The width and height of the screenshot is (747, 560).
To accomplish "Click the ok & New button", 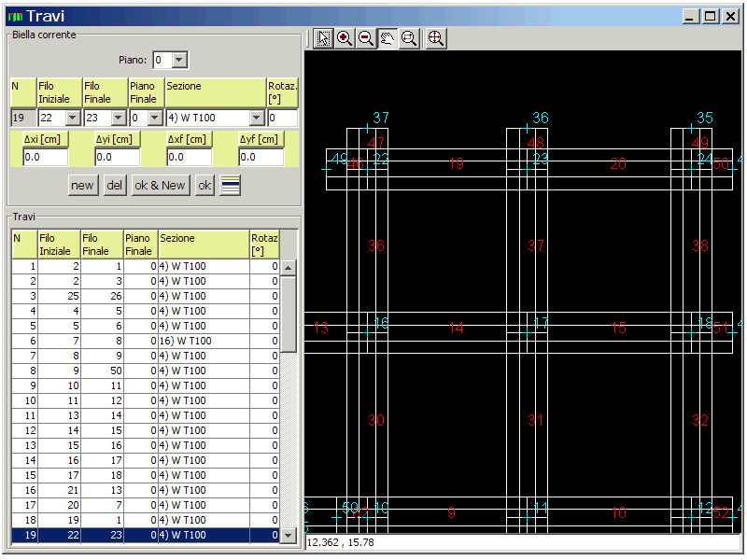I will (160, 185).
